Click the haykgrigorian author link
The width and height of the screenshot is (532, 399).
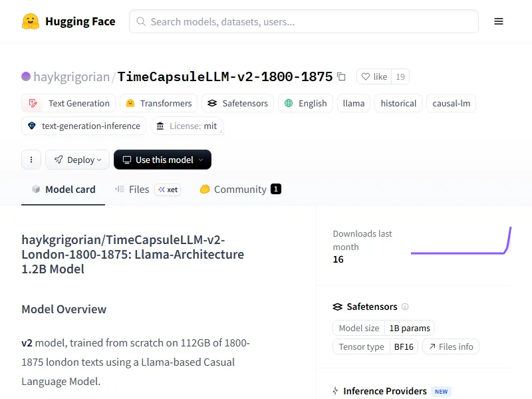71,77
